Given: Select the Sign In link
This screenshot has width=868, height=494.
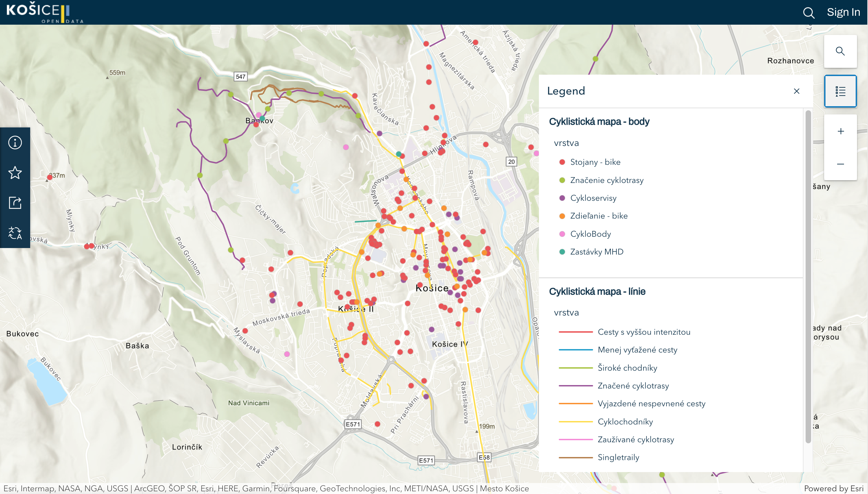Looking at the screenshot, I should tap(844, 12).
